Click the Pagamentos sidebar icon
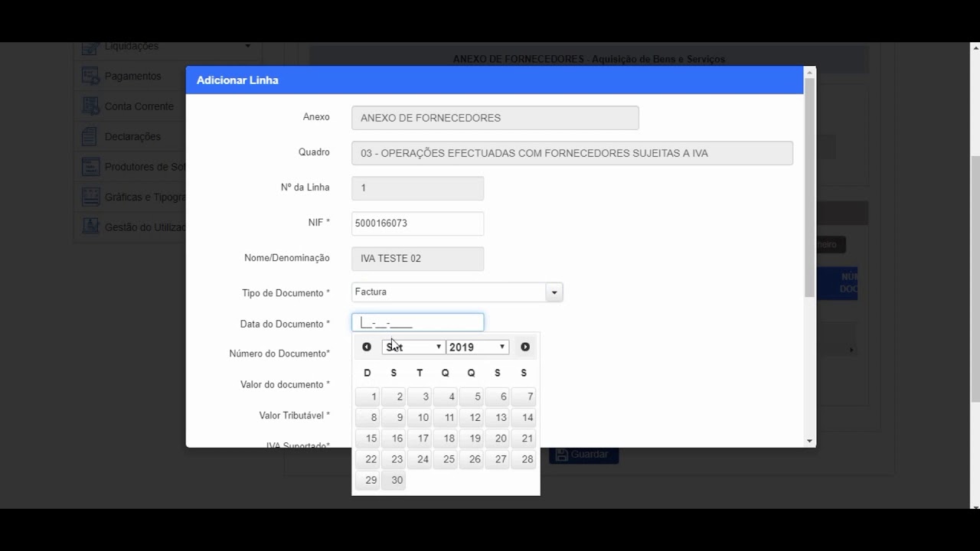Screen dimensions: 980x551 tap(91, 76)
